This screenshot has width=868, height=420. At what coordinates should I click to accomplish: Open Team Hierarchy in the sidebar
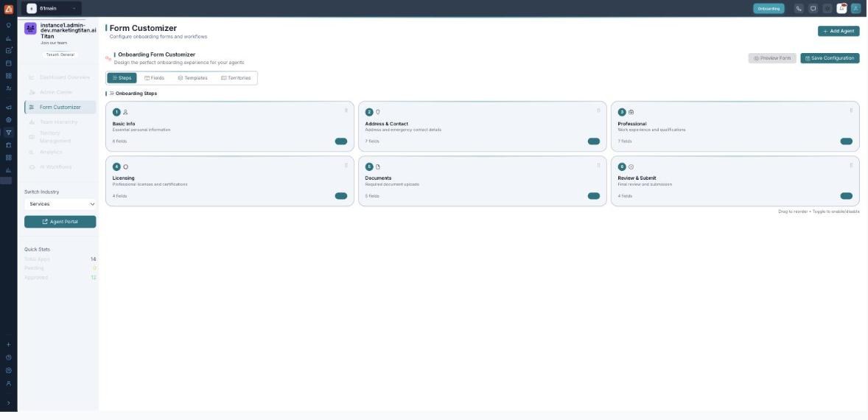point(60,122)
